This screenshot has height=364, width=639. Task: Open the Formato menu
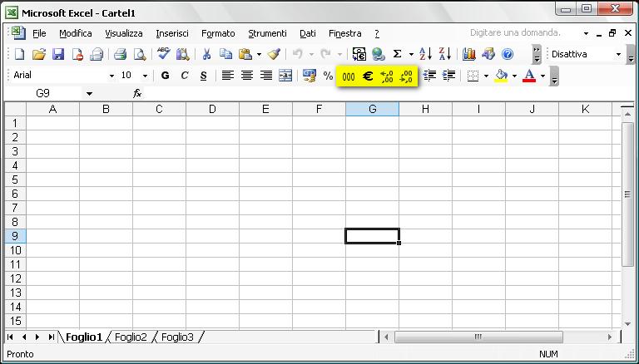[x=218, y=33]
